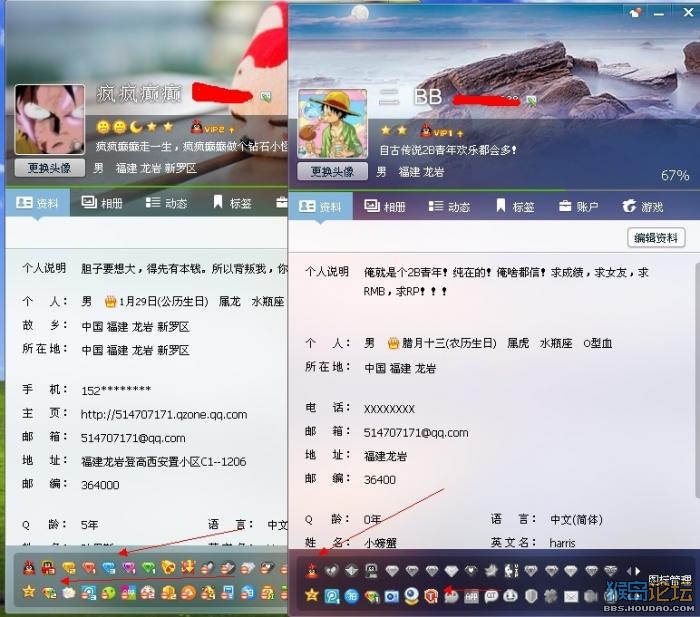The height and width of the screenshot is (617, 700).
Task: Show previous page of icons in 二BB window
Action: [x=630, y=571]
